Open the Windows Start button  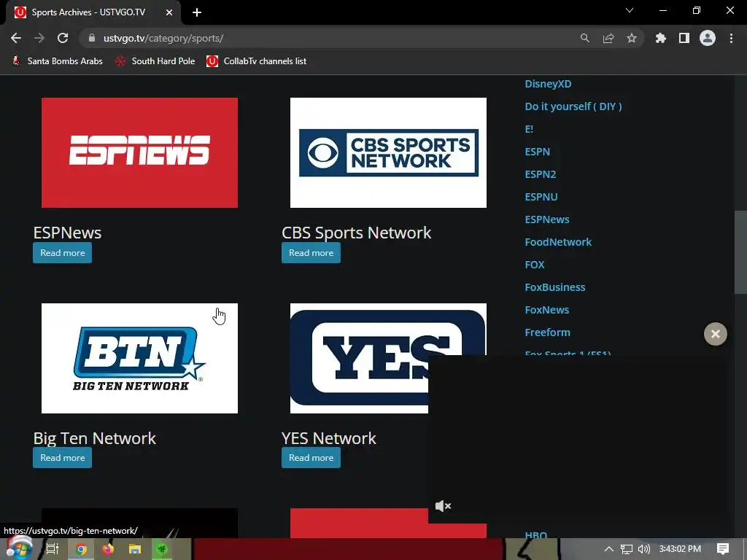(x=19, y=548)
